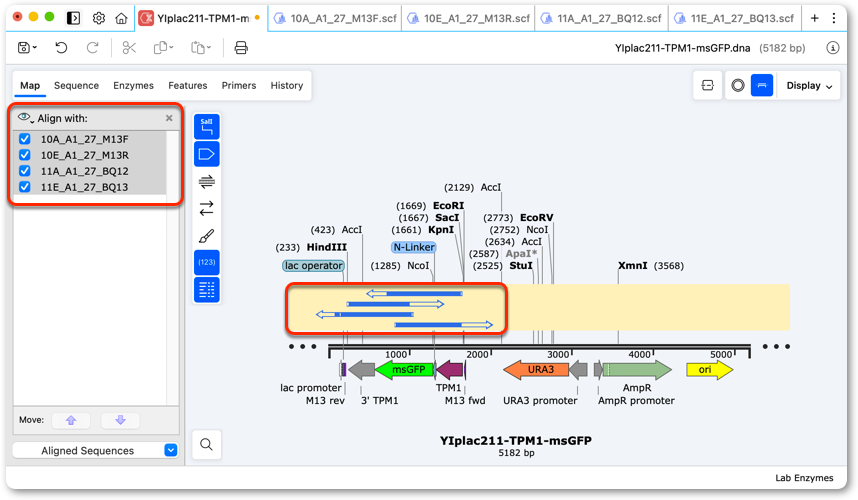Add a new tab

pyautogui.click(x=814, y=18)
